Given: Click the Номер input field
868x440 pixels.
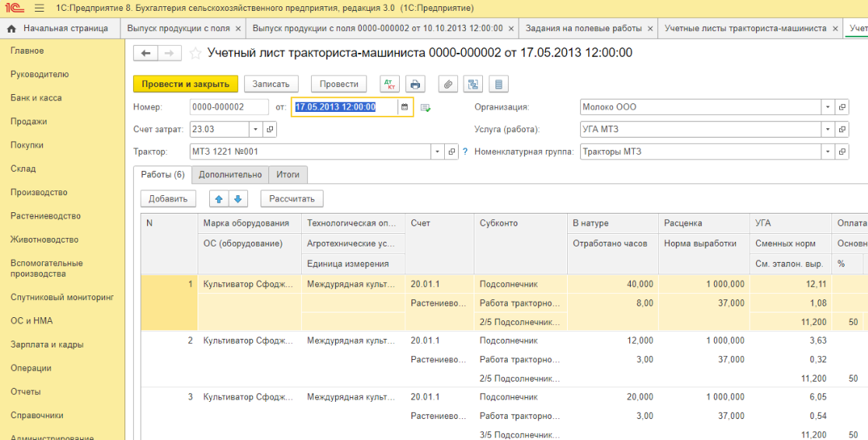Looking at the screenshot, I should (229, 107).
